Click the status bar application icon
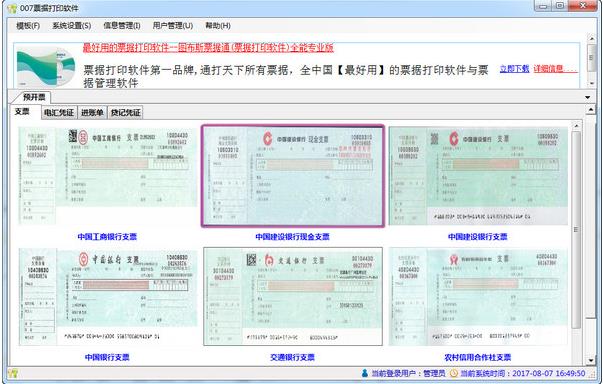The width and height of the screenshot is (603, 384). 13,373
